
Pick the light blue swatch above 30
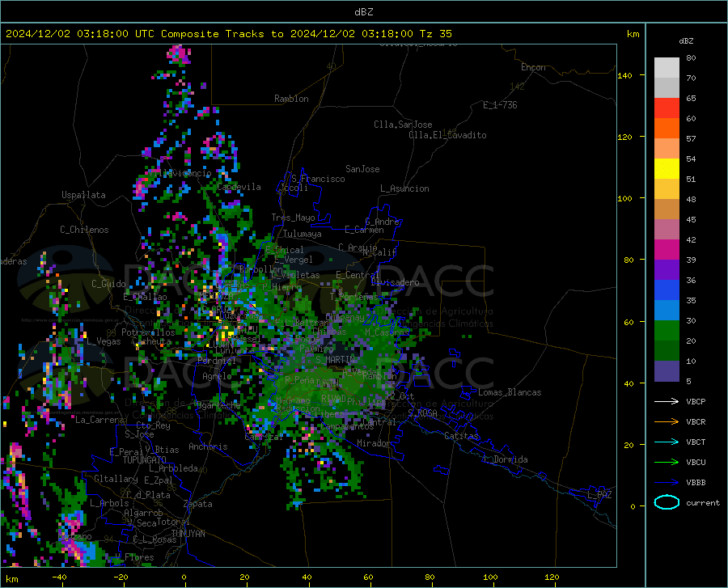coord(667,310)
